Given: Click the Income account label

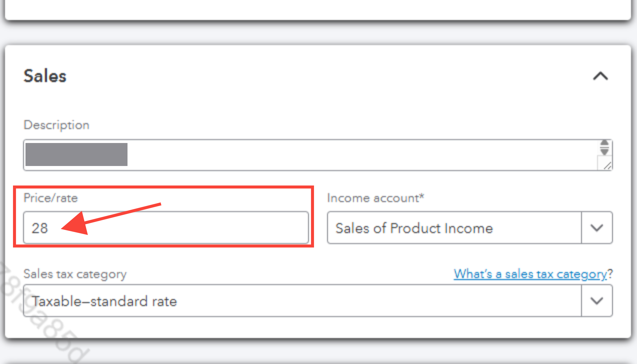Looking at the screenshot, I should click(375, 198).
